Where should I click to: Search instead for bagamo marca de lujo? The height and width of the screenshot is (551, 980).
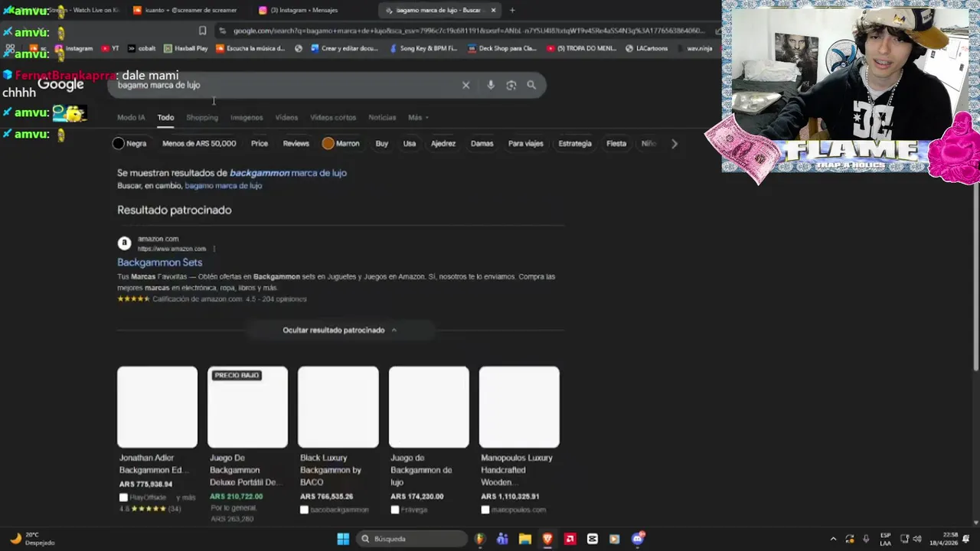[224, 186]
